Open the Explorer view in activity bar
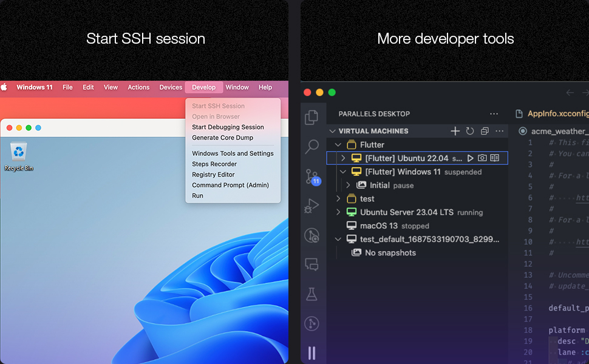The image size is (589, 364). [312, 117]
